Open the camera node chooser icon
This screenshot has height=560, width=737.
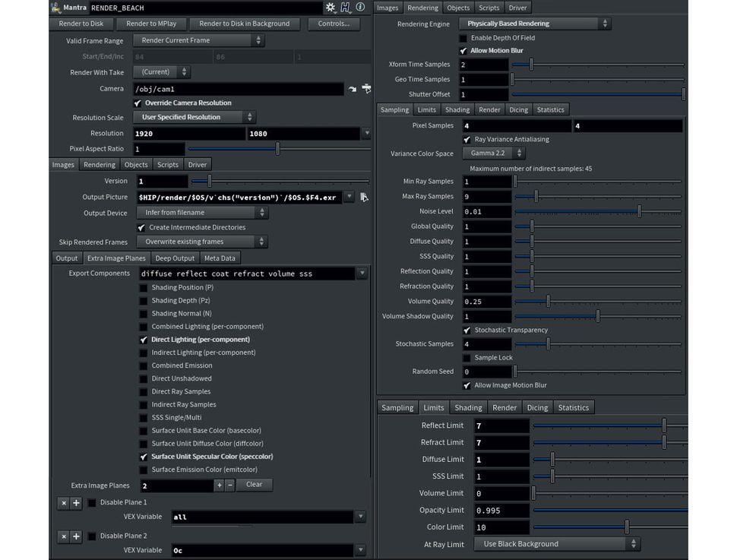(x=366, y=89)
